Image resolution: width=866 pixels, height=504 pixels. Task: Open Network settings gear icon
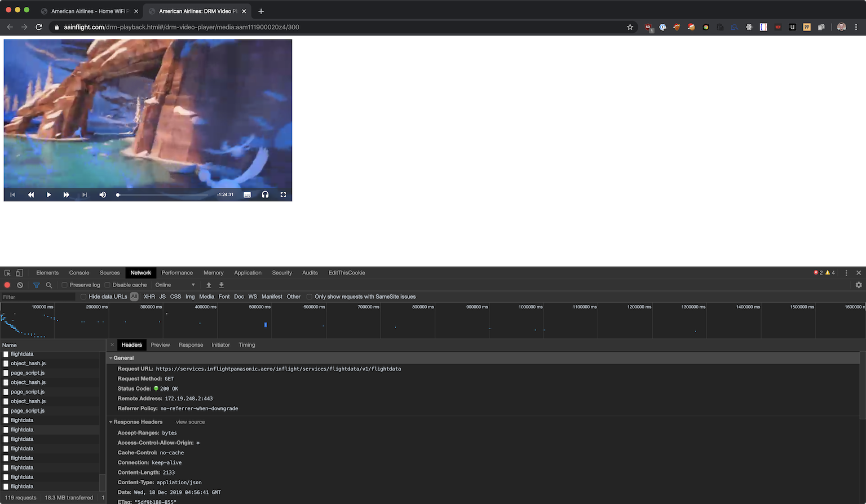[859, 285]
